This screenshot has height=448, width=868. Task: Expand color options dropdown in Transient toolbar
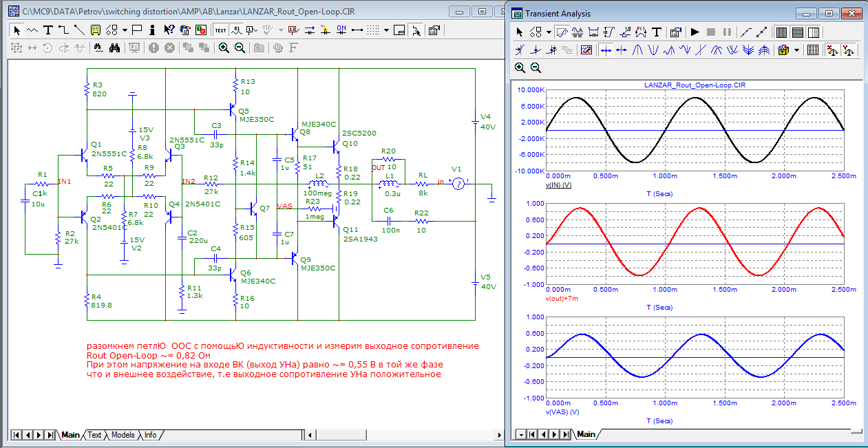pyautogui.click(x=796, y=50)
